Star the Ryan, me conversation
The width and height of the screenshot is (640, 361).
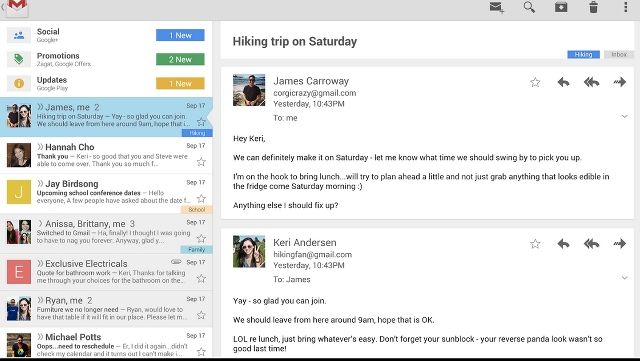(x=201, y=315)
